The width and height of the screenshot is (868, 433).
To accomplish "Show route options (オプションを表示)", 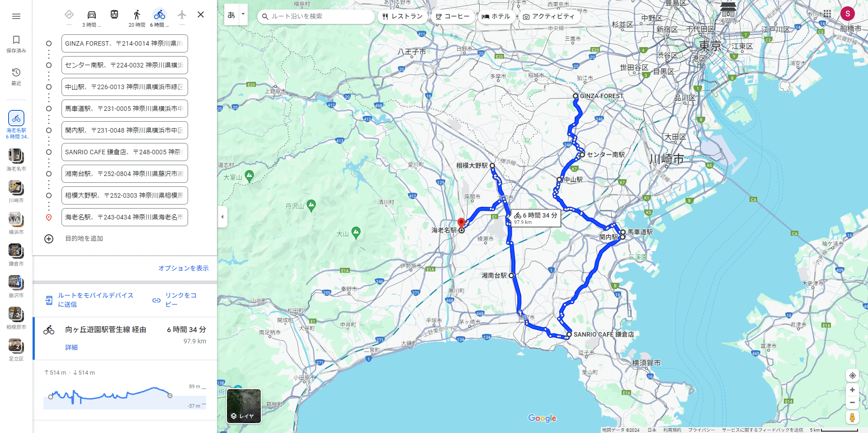I will 184,268.
